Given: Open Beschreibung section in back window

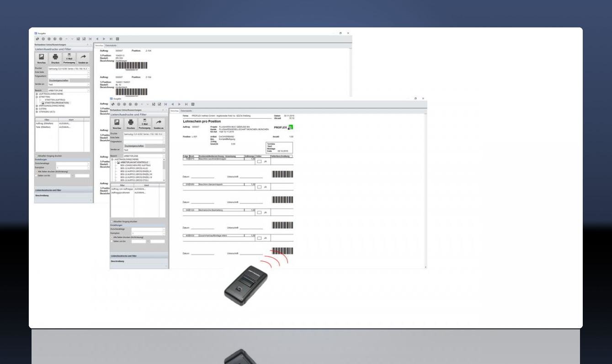Looking at the screenshot, I should point(63,195).
